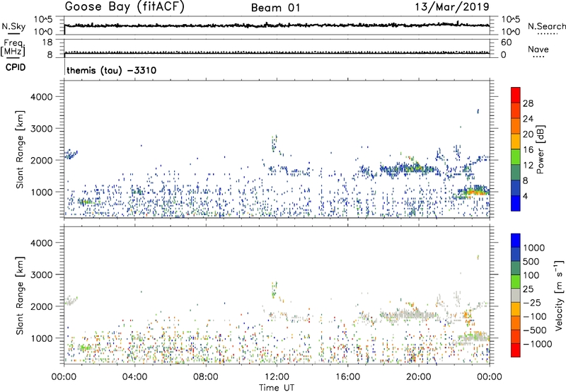Viewport: 566px width, 392px height.
Task: Click the 'Time UT' axis label
Action: 277,388
